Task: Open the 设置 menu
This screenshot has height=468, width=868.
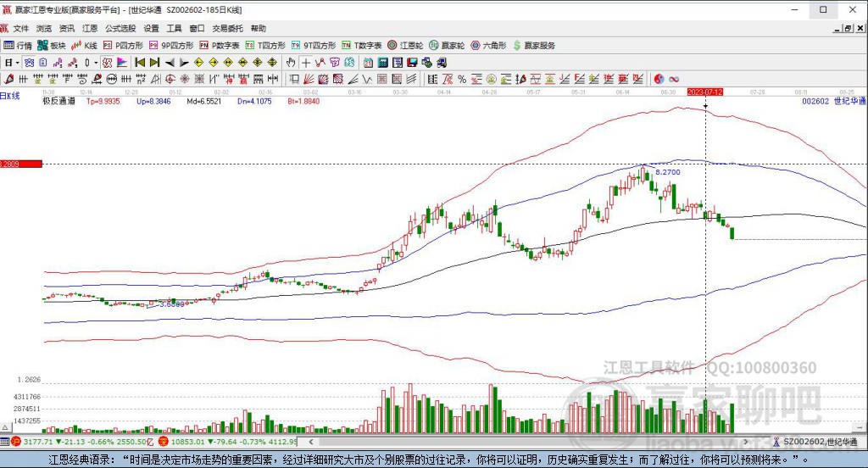Action: (151, 28)
